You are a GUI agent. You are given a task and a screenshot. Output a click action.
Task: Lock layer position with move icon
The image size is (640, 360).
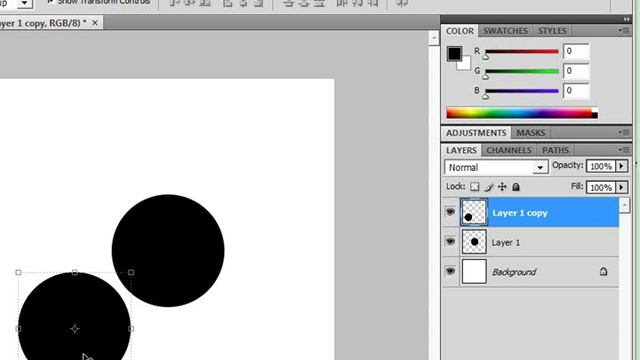coord(502,187)
